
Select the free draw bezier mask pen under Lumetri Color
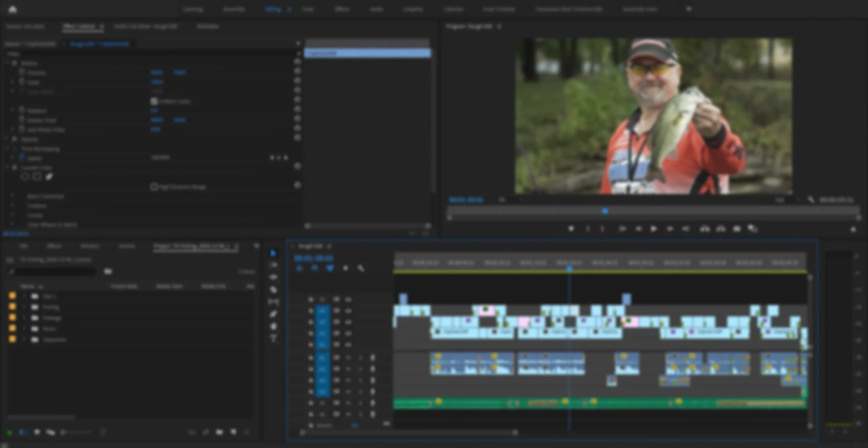pyautogui.click(x=49, y=177)
